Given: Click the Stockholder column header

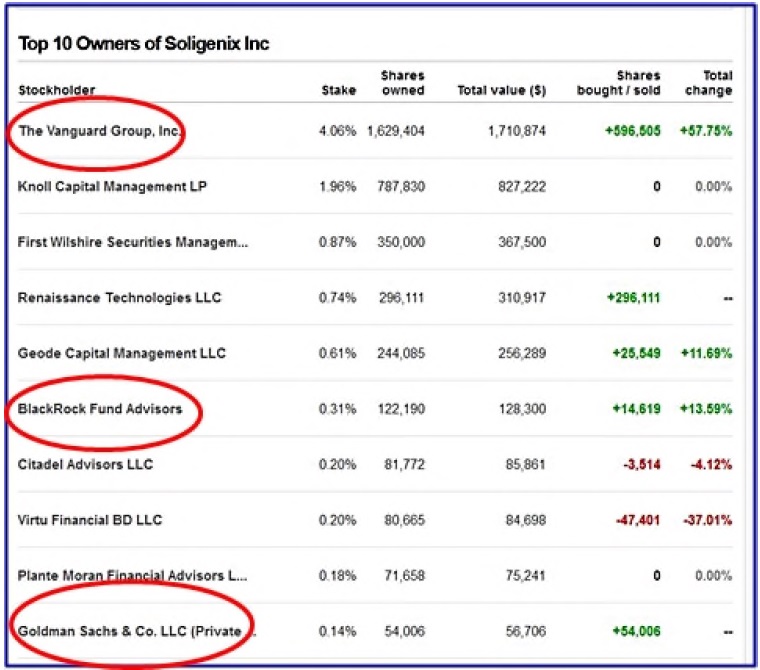Looking at the screenshot, I should pos(56,90).
